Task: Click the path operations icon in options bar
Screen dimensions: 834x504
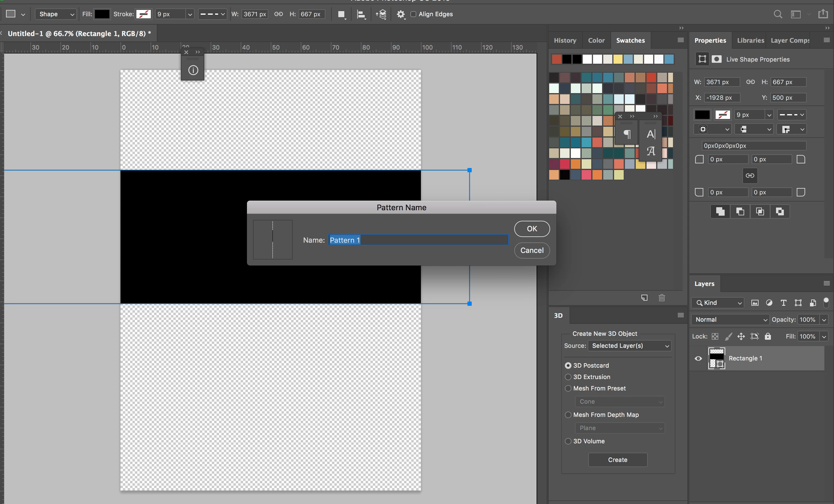Action: (x=342, y=14)
